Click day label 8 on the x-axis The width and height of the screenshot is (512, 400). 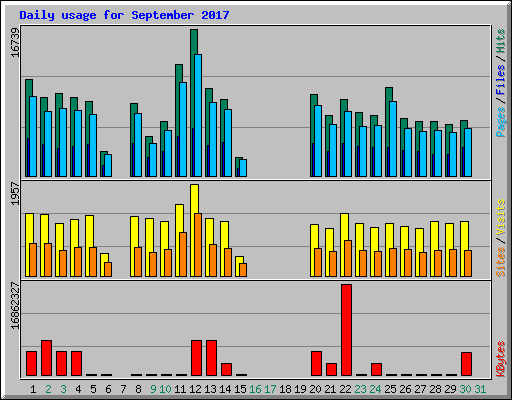coord(138,389)
